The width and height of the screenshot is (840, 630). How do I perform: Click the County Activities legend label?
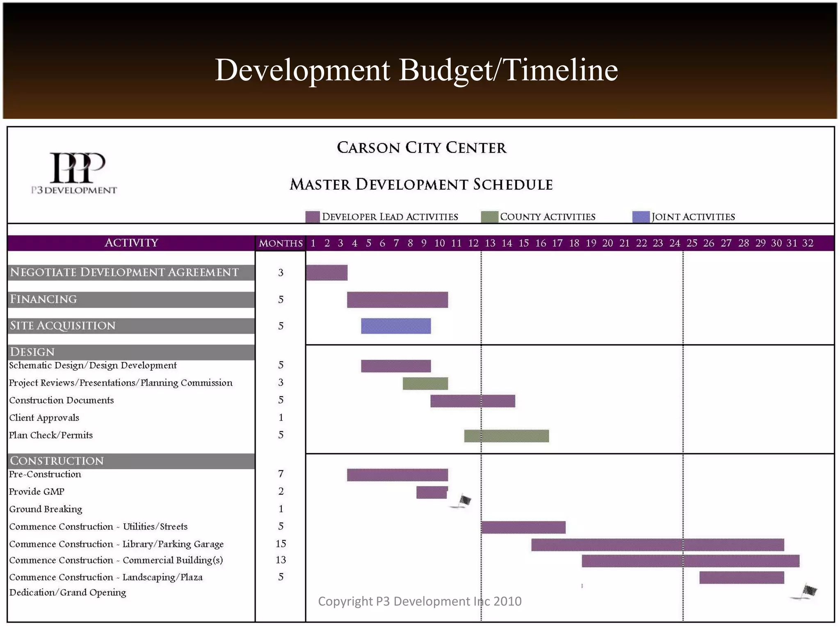coord(548,217)
